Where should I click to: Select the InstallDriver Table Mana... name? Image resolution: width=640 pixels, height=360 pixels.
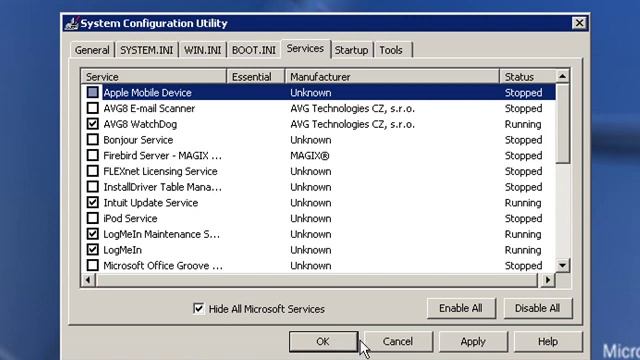click(x=162, y=187)
